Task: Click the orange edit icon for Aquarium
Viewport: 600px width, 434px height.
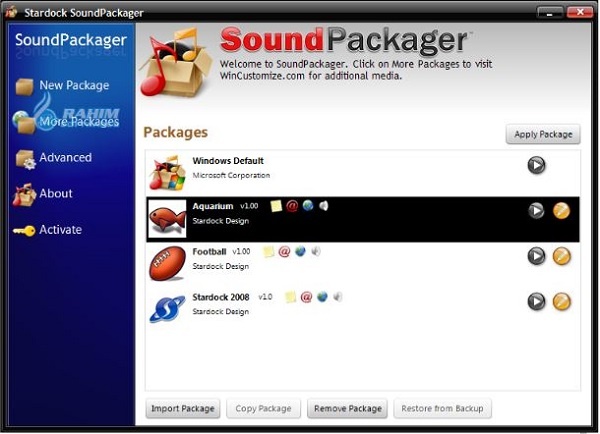Action: pos(561,211)
